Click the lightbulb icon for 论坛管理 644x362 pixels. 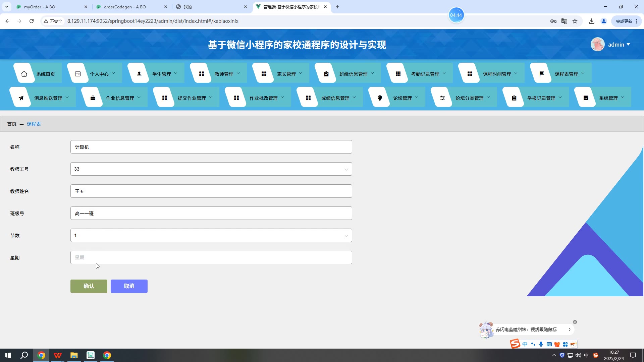pos(380,98)
